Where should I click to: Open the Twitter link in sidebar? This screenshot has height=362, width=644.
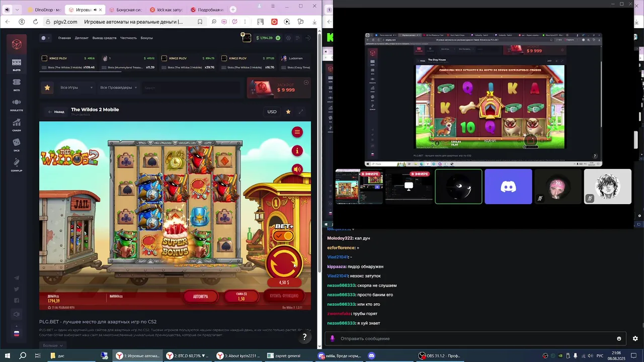coord(17,289)
